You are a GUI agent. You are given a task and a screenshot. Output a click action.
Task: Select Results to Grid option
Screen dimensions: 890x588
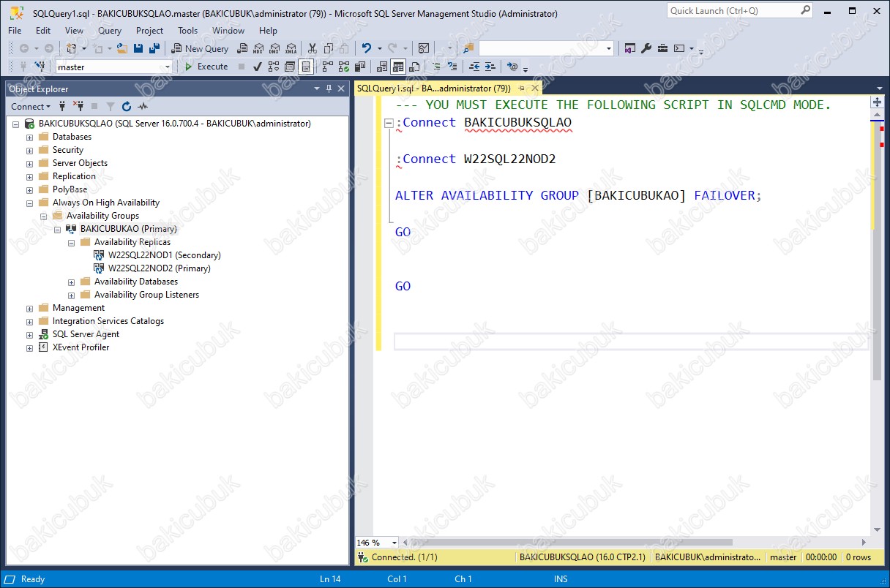pos(397,67)
